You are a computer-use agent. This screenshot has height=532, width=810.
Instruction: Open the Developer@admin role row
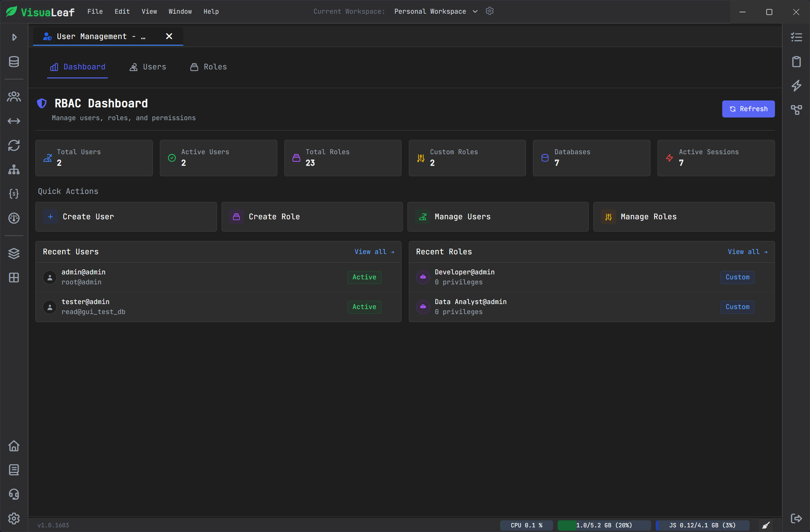(x=591, y=277)
